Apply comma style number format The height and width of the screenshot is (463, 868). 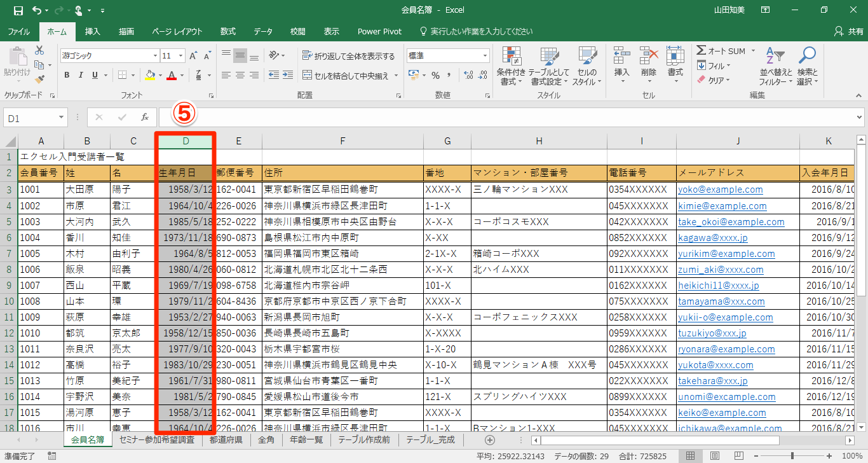(x=450, y=75)
